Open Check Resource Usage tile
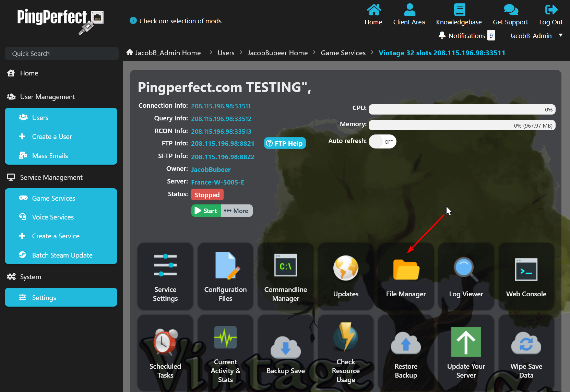This screenshot has width=570, height=392. [346, 353]
